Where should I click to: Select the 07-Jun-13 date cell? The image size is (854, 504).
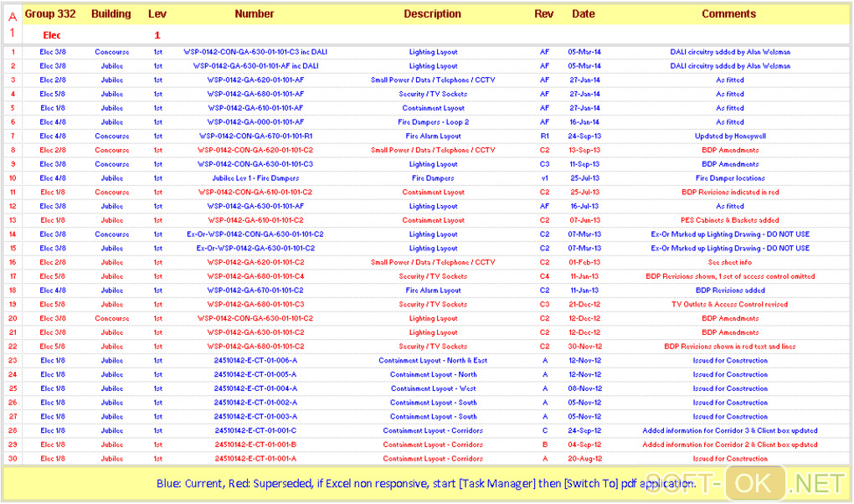[x=584, y=220]
